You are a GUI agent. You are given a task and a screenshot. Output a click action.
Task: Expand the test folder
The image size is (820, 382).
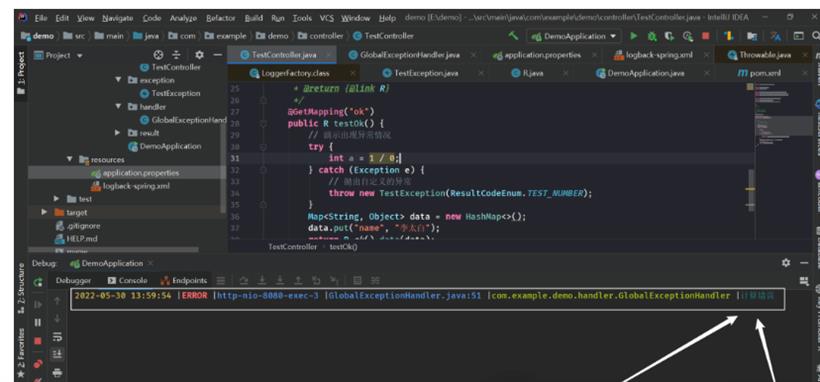click(56, 199)
